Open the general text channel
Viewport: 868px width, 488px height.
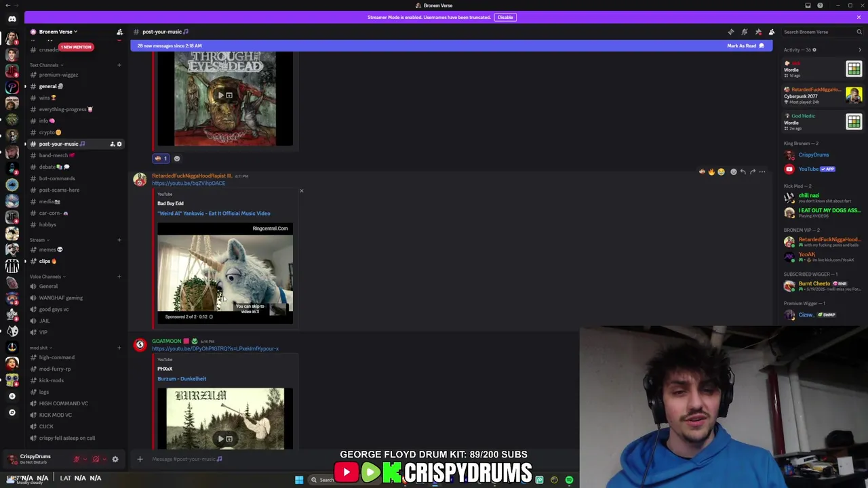75,86
